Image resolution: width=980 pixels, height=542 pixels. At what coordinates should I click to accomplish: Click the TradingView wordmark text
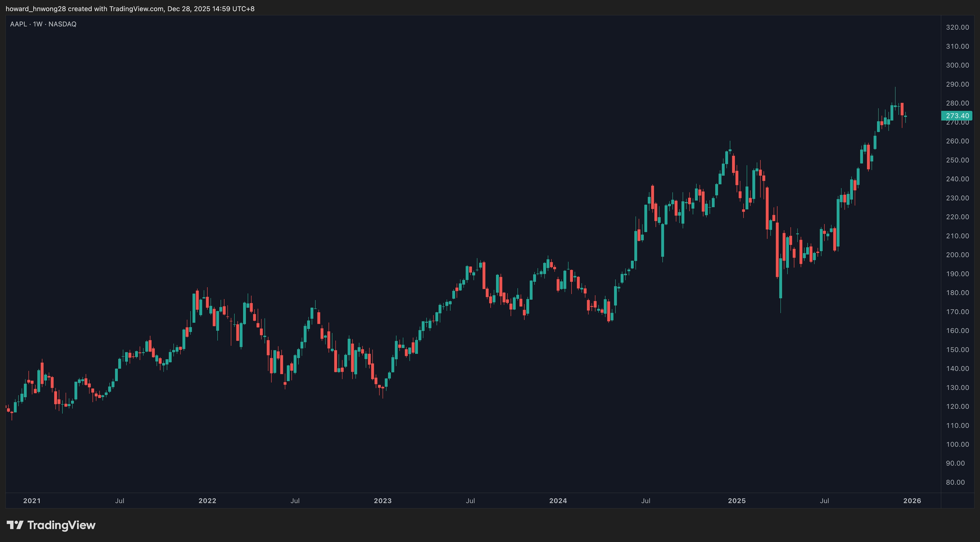point(61,525)
